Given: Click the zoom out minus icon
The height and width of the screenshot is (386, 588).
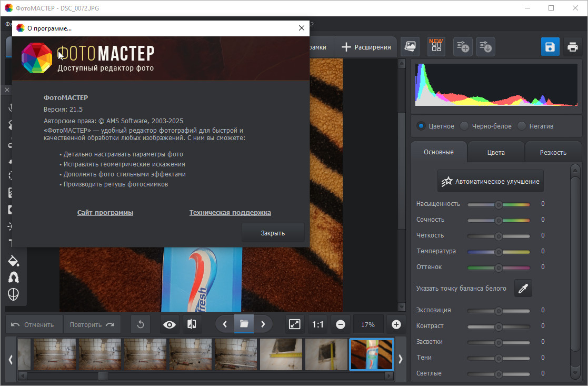Looking at the screenshot, I should tap(340, 324).
